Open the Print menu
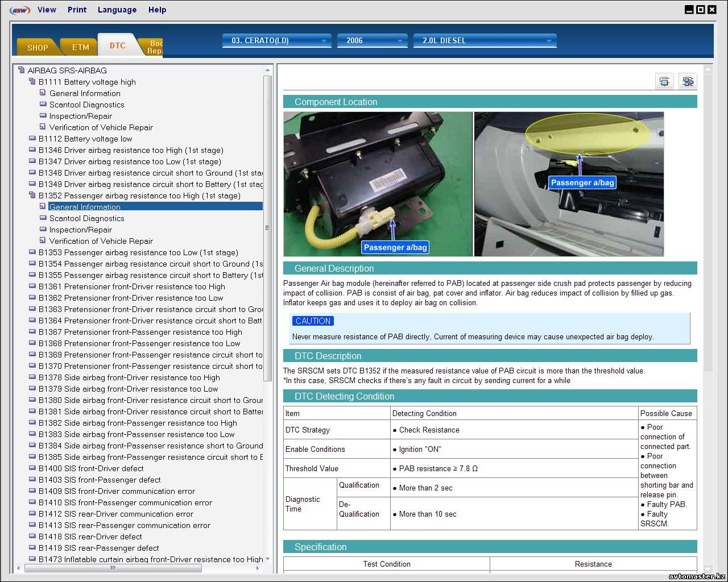728x582 pixels. tap(77, 10)
